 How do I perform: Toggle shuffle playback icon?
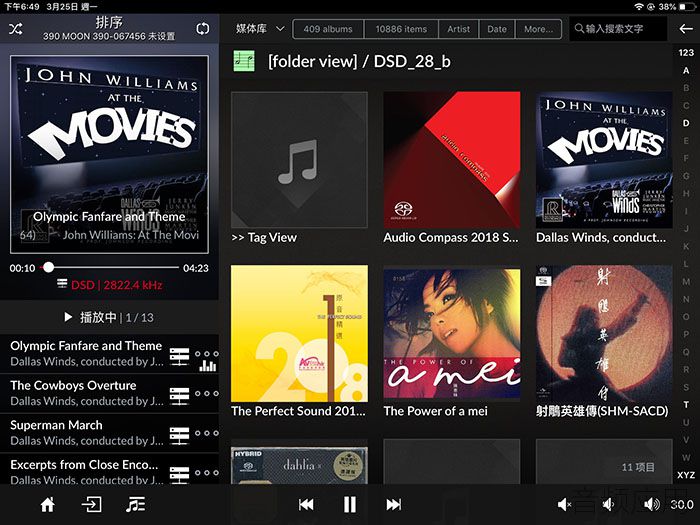16,29
